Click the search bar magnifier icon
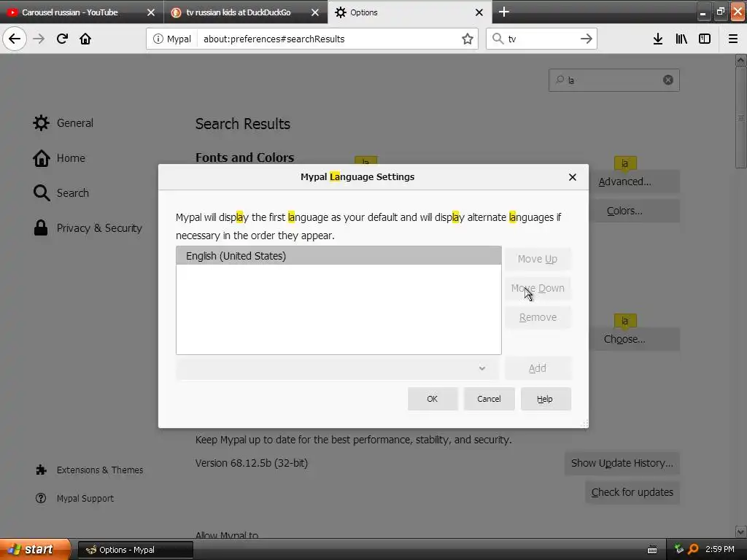Image resolution: width=747 pixels, height=560 pixels. 498,39
